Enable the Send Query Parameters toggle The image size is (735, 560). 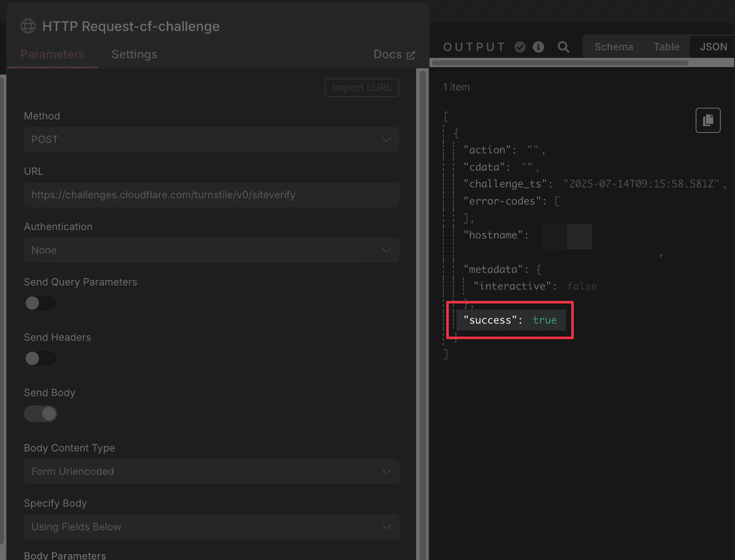(40, 303)
